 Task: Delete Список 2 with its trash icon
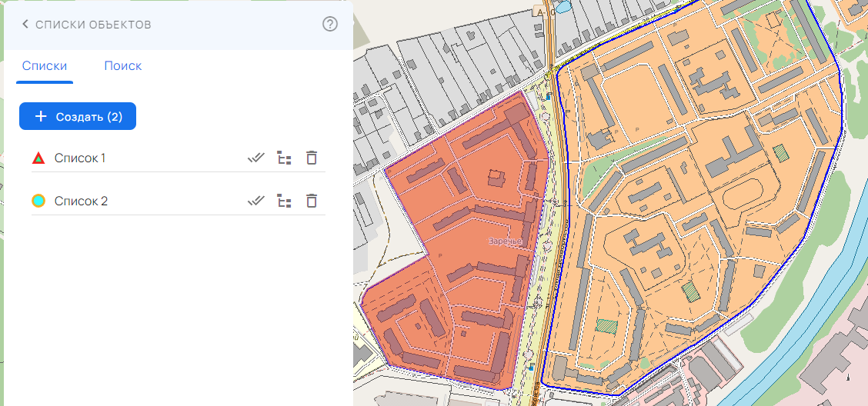[x=311, y=201]
